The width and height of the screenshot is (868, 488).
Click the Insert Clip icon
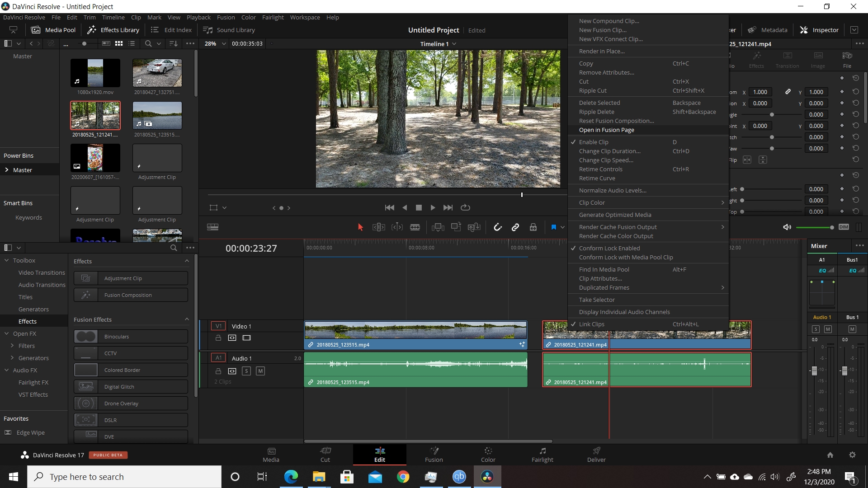tap(438, 227)
